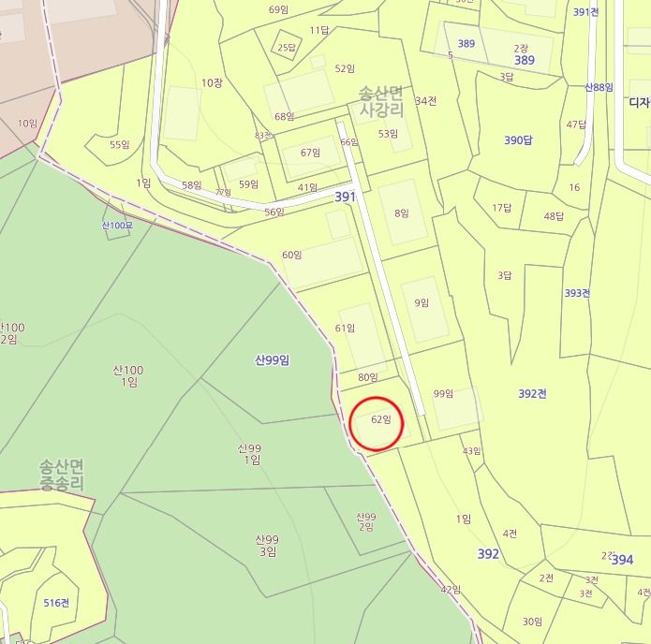Select the 61임 parcel
This screenshot has height=644, width=651.
tap(345, 329)
